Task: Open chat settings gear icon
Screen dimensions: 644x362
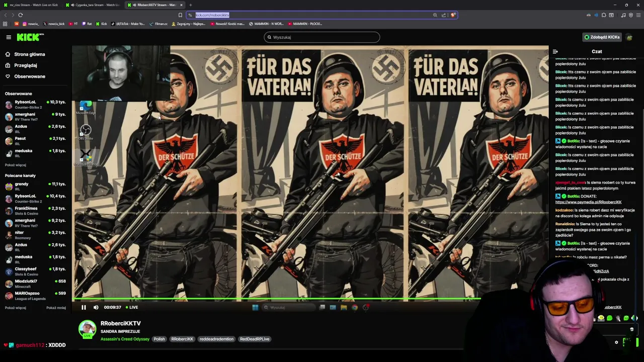Action: coord(616,342)
